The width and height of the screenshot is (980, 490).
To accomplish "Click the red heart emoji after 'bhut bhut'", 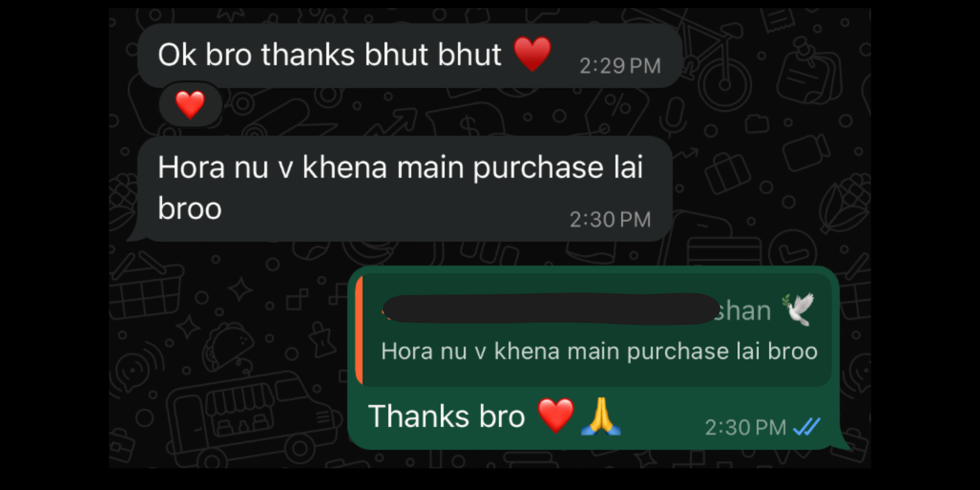I will (x=532, y=54).
